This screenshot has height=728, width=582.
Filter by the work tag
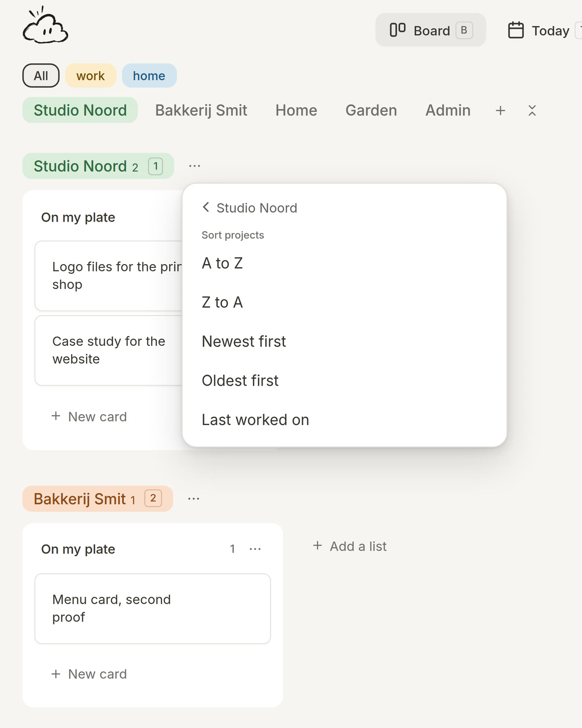coord(91,76)
